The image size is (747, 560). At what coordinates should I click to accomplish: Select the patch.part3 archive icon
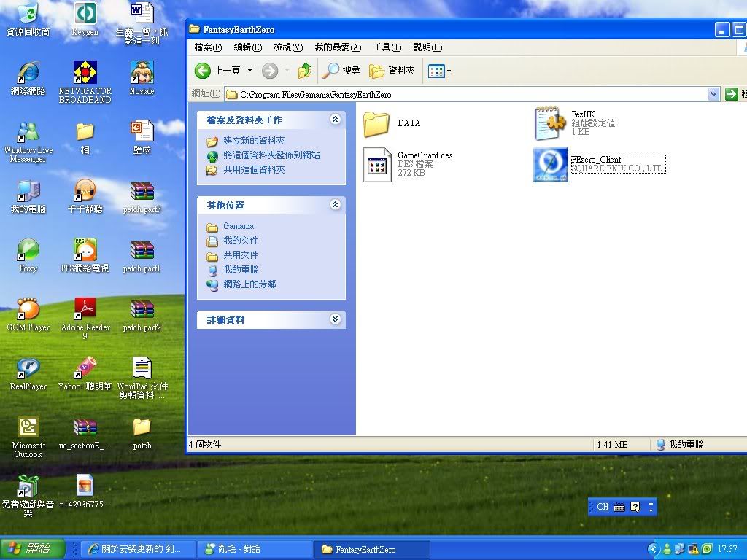[x=142, y=197]
